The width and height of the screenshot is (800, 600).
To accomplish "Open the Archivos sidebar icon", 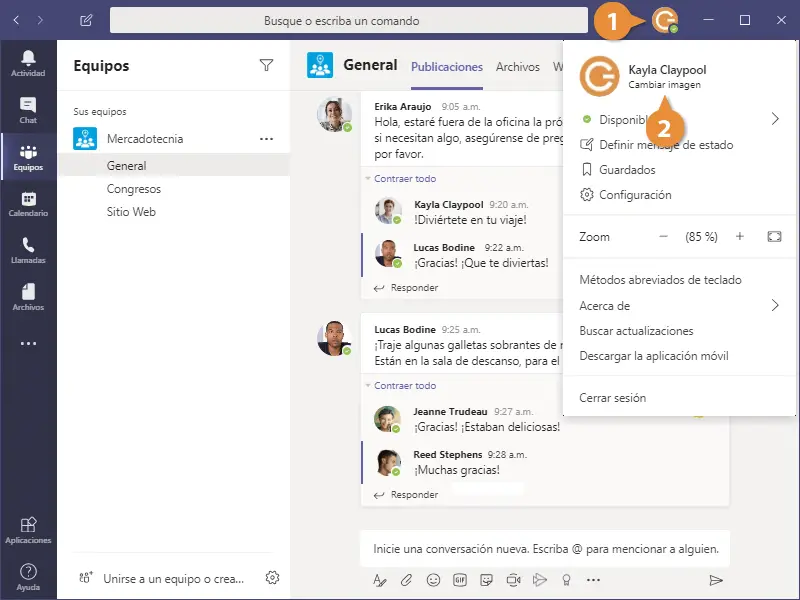I will 28,297.
